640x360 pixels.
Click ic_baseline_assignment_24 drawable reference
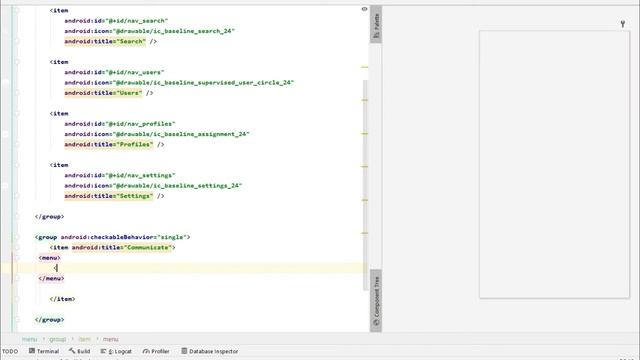[181, 134]
